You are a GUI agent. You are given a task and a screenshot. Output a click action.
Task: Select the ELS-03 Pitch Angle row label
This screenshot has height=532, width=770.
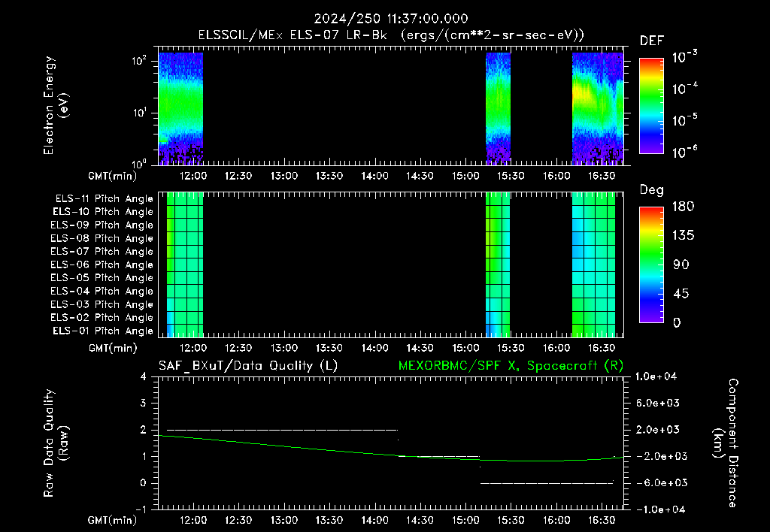(x=102, y=304)
